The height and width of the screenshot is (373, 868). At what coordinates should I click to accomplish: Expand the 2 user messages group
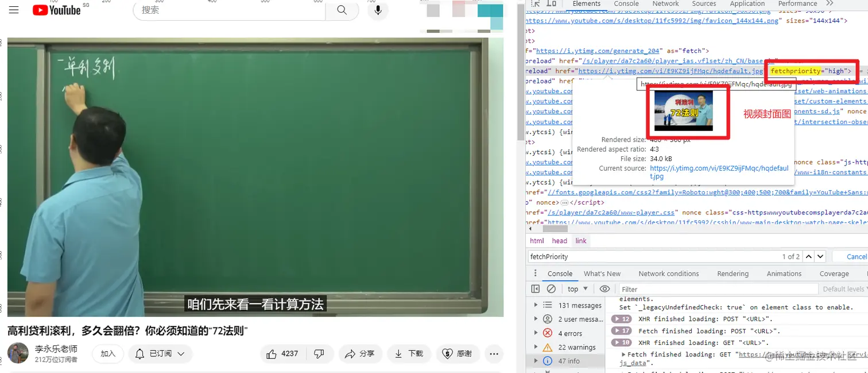tap(536, 319)
